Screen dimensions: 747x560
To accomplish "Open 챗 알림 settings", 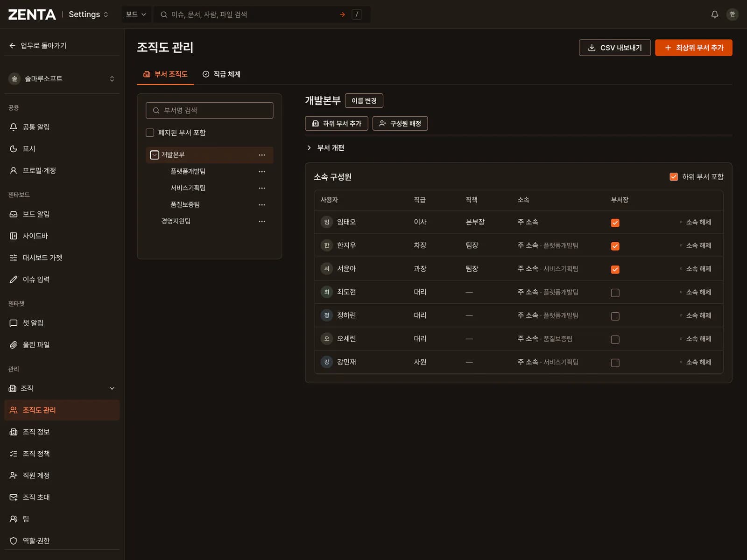I will pyautogui.click(x=62, y=323).
